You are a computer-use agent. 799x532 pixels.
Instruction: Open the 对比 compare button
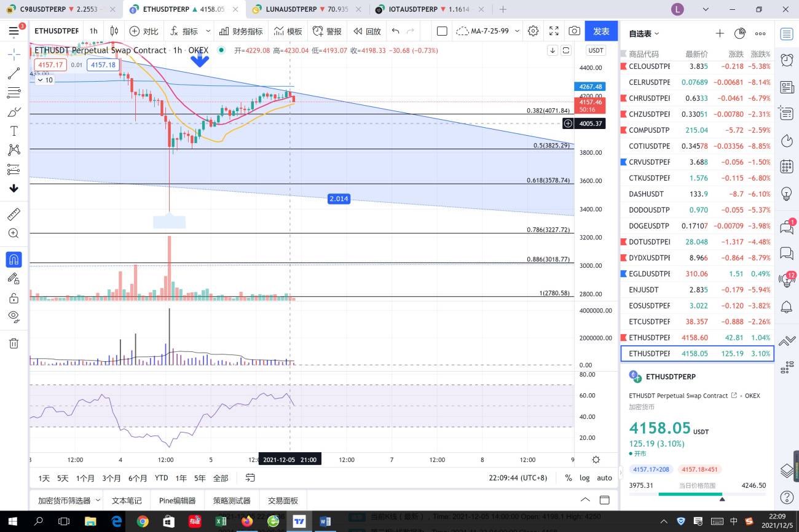(144, 31)
